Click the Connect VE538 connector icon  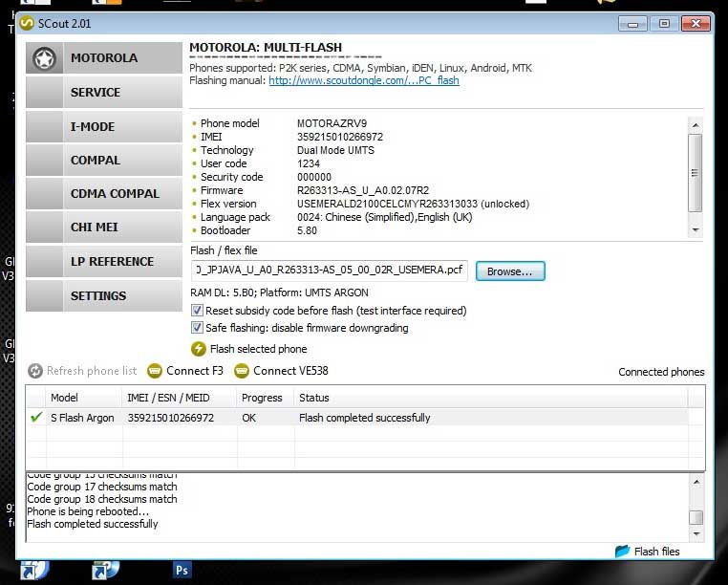(x=242, y=371)
